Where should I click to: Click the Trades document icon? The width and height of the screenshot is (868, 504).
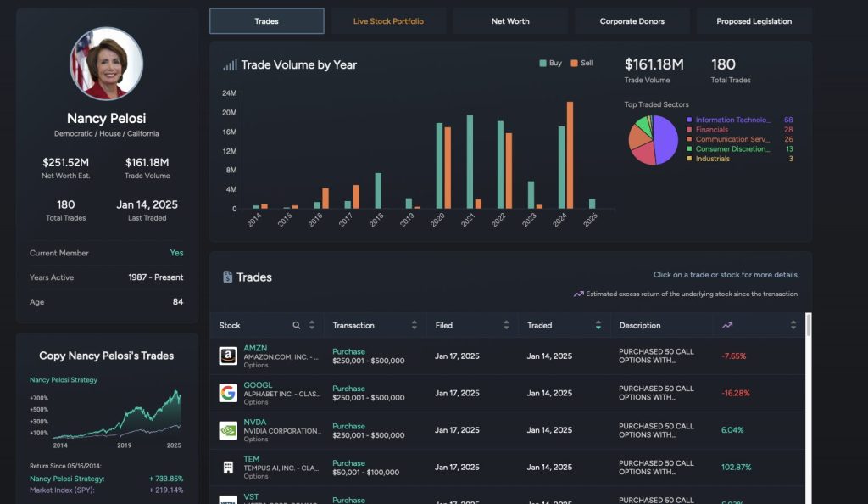tap(227, 277)
